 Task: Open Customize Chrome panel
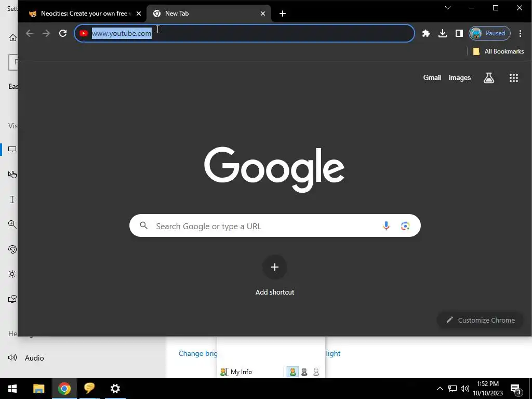coord(481,320)
